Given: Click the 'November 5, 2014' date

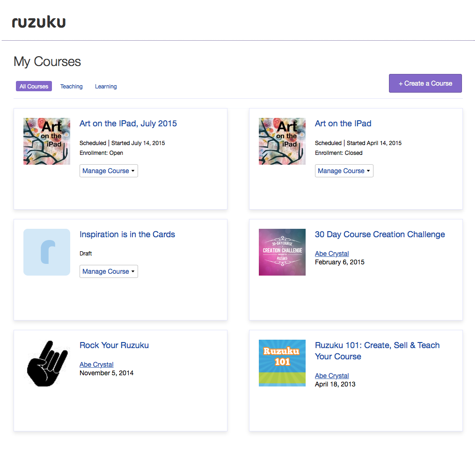Looking at the screenshot, I should (106, 373).
